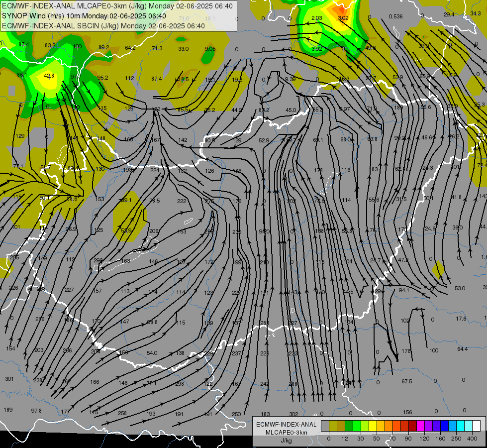The width and height of the screenshot is (487, 448).
Task: Click the pure blue legend swatch
Action: coord(444,426)
